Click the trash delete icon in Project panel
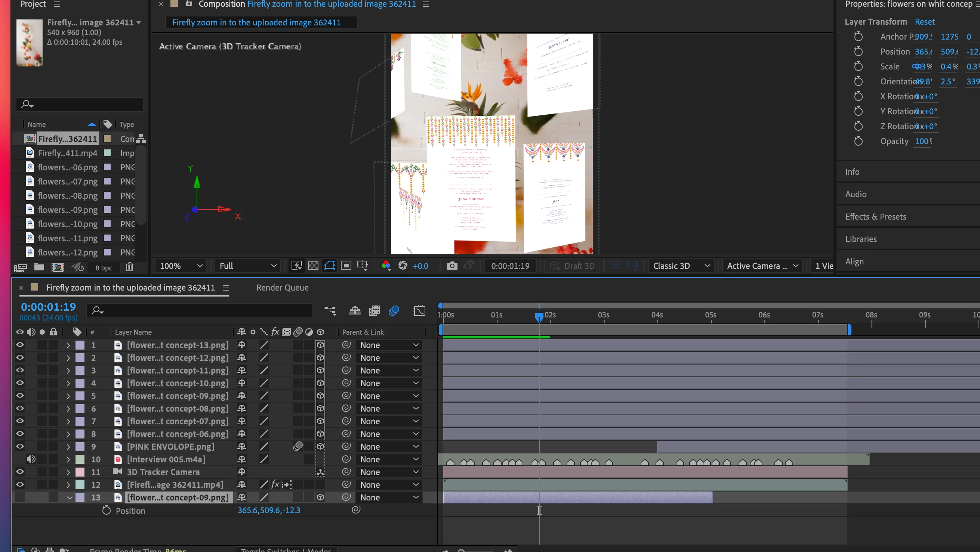Screen dimensions: 980x552 click(x=130, y=267)
